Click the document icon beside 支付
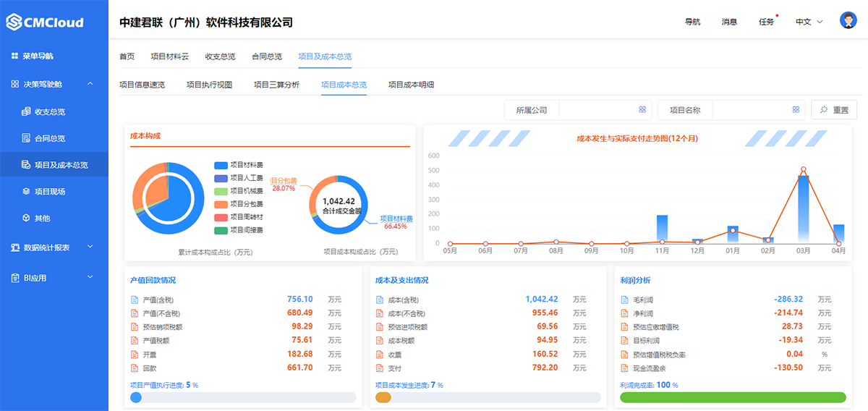 pyautogui.click(x=379, y=368)
